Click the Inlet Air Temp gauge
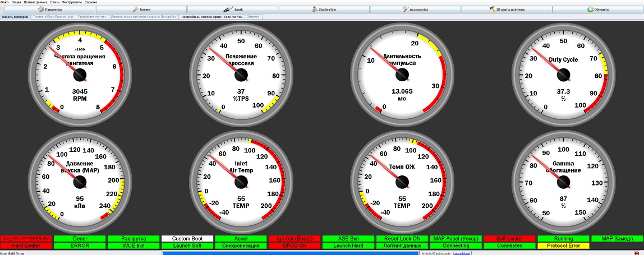 click(x=241, y=182)
